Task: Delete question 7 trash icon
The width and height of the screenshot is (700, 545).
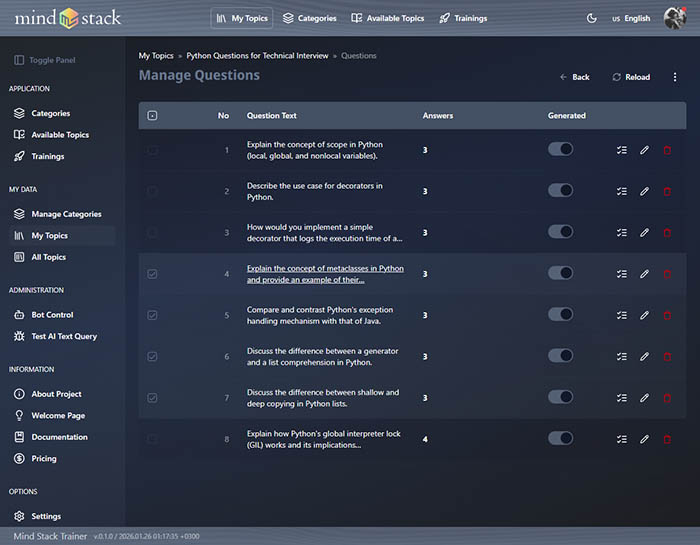Action: point(667,398)
